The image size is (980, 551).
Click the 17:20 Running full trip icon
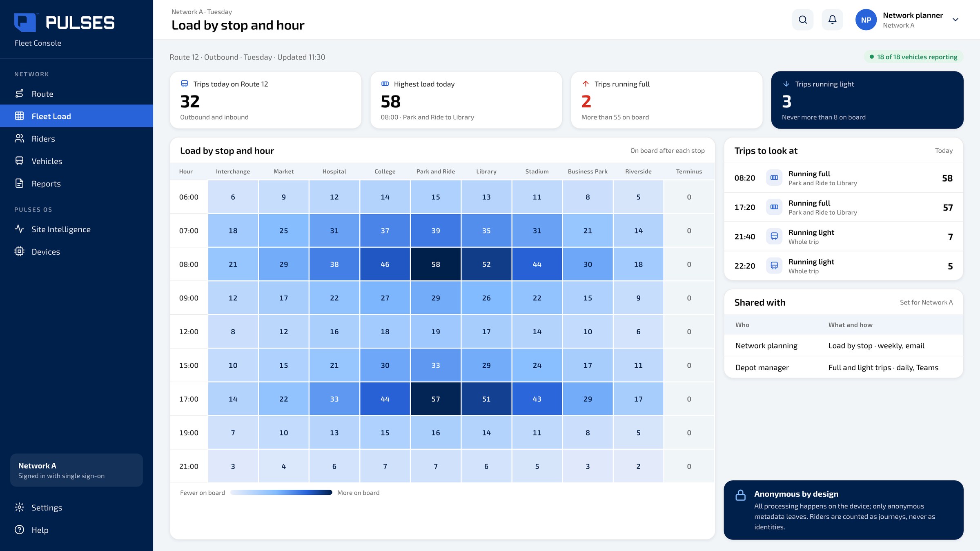coord(774,207)
